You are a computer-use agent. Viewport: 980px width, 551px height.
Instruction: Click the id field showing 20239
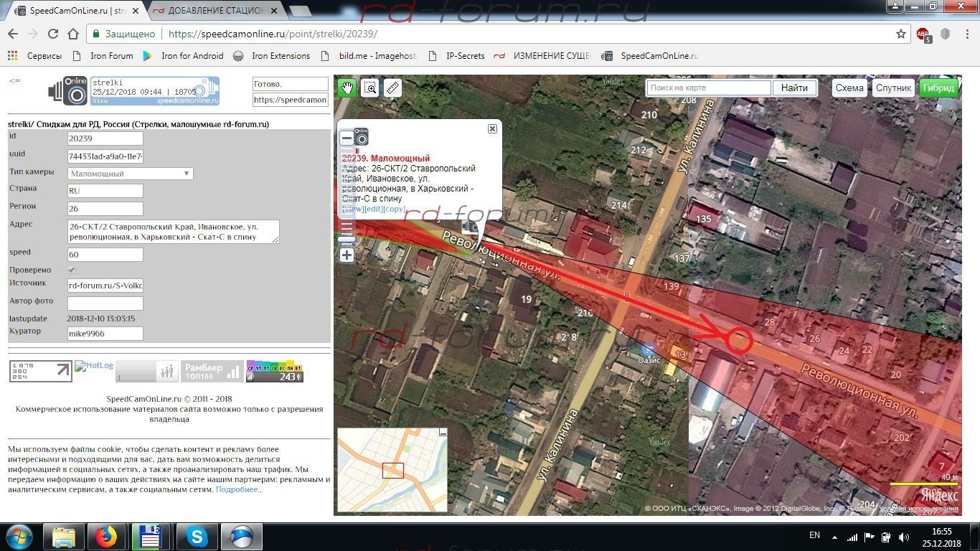pyautogui.click(x=105, y=138)
